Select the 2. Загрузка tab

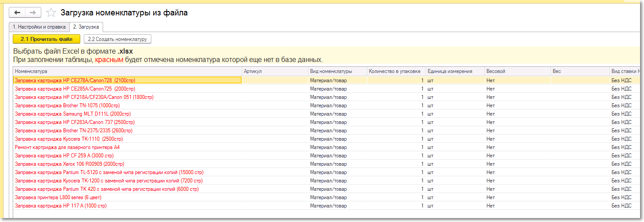[86, 27]
